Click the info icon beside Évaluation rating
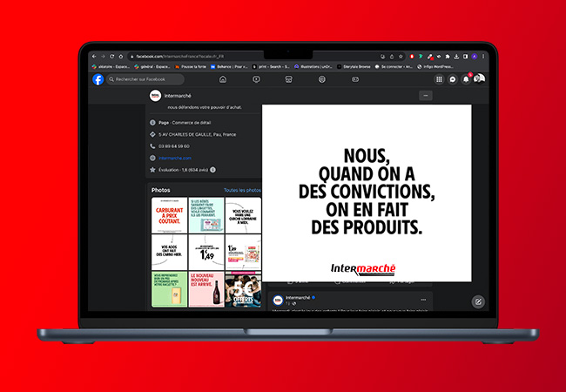The image size is (566, 392). pyautogui.click(x=213, y=170)
